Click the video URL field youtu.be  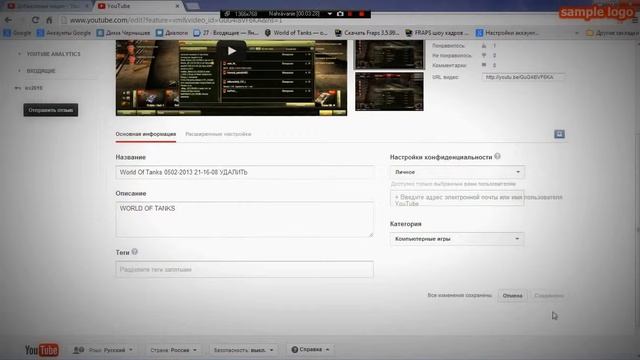[x=523, y=77]
